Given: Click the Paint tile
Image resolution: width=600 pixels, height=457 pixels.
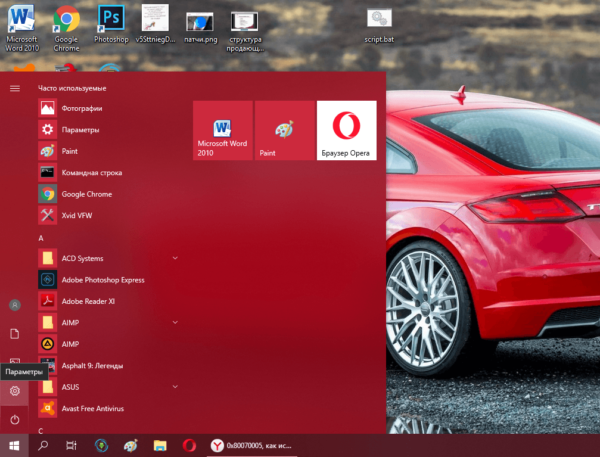Looking at the screenshot, I should (285, 131).
